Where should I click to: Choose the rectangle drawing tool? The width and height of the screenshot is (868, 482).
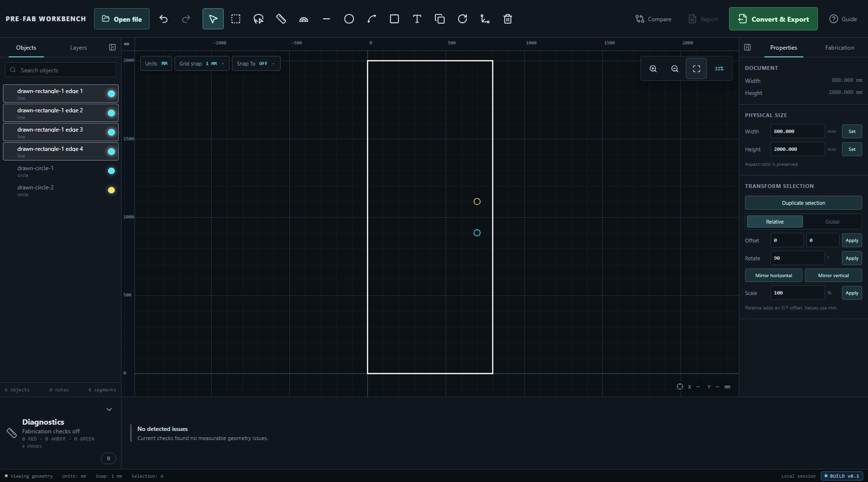pyautogui.click(x=394, y=19)
